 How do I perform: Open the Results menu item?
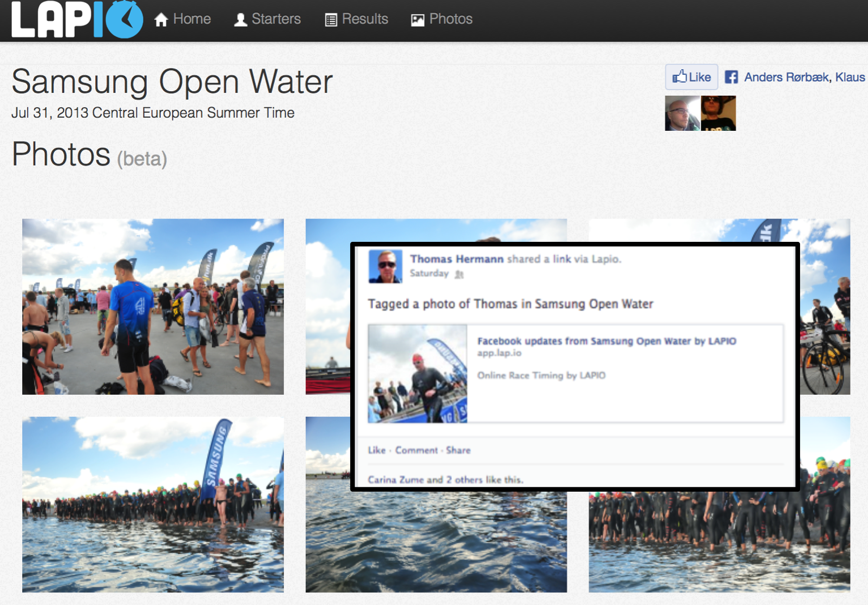coord(357,19)
